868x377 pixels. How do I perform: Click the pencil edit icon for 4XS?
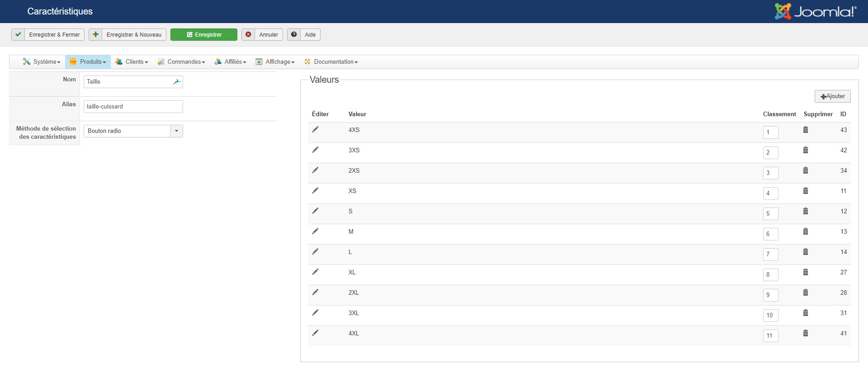point(315,130)
